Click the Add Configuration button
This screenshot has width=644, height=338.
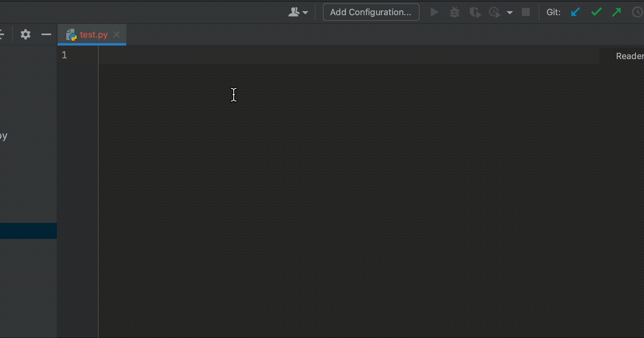click(x=371, y=12)
